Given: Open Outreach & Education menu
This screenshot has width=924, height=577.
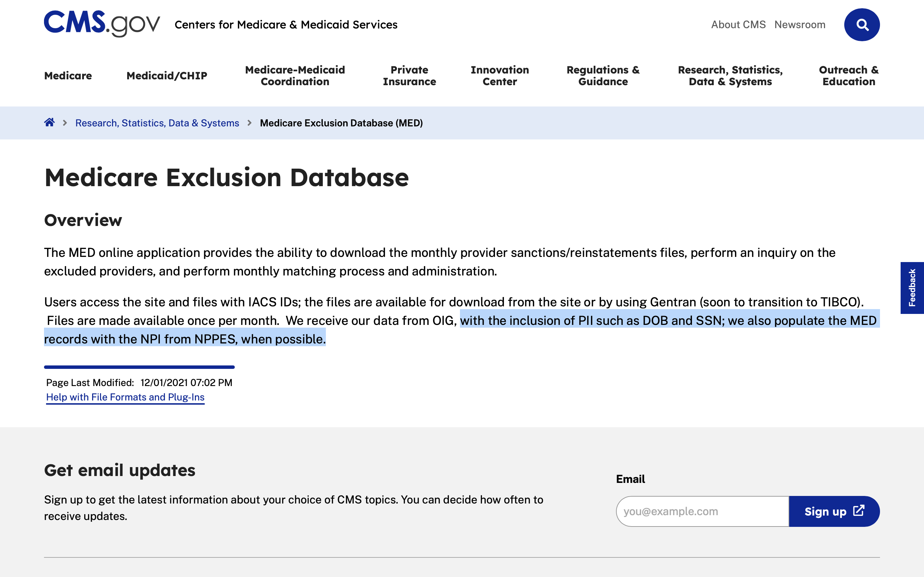Looking at the screenshot, I should (848, 76).
